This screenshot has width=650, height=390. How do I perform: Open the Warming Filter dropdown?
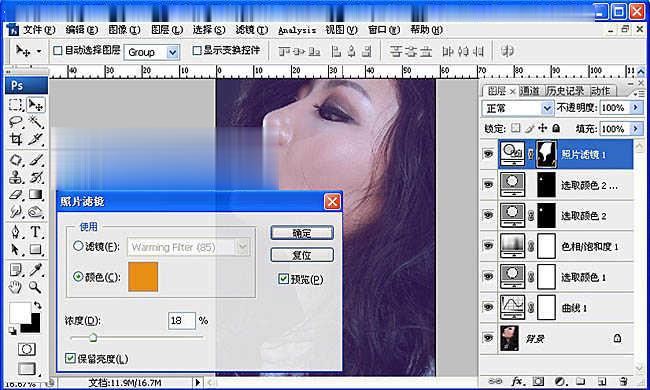(243, 247)
